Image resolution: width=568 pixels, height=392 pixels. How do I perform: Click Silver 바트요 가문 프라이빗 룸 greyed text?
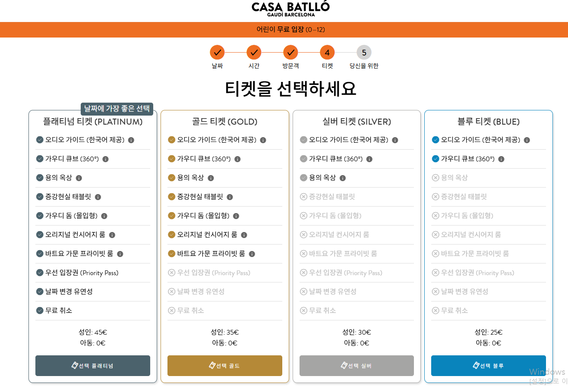tap(343, 254)
